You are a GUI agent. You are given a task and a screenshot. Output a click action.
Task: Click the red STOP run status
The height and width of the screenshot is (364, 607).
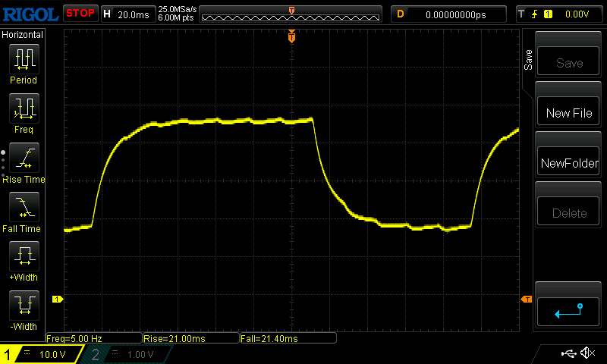point(80,13)
